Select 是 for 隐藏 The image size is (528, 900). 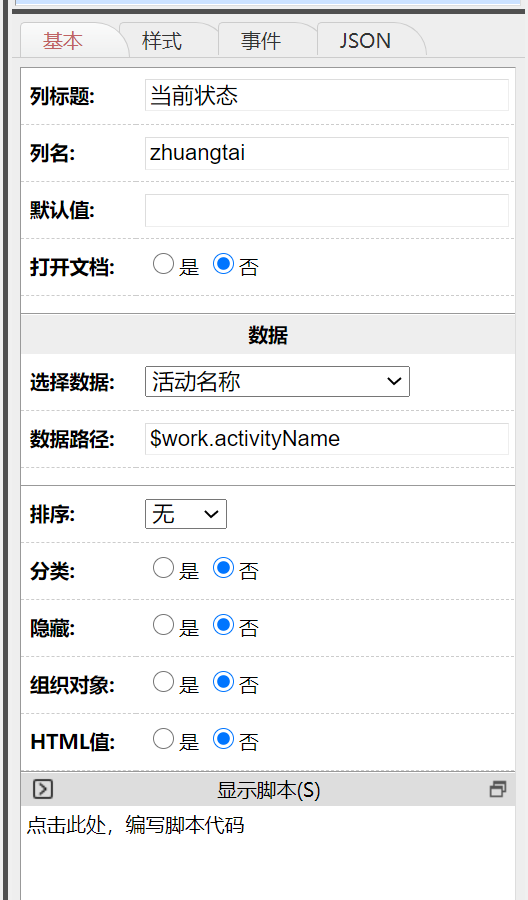[x=163, y=624]
